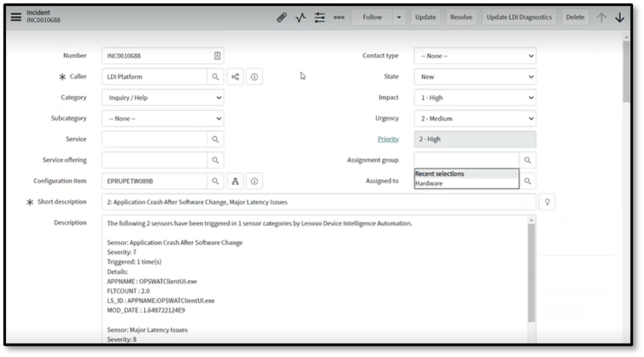The width and height of the screenshot is (644, 357).
Task: Expand the Category dropdown
Action: (162, 98)
